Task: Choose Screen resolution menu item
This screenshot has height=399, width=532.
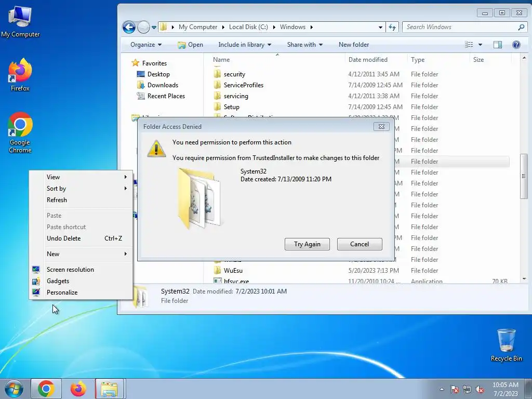Action: pyautogui.click(x=81, y=270)
